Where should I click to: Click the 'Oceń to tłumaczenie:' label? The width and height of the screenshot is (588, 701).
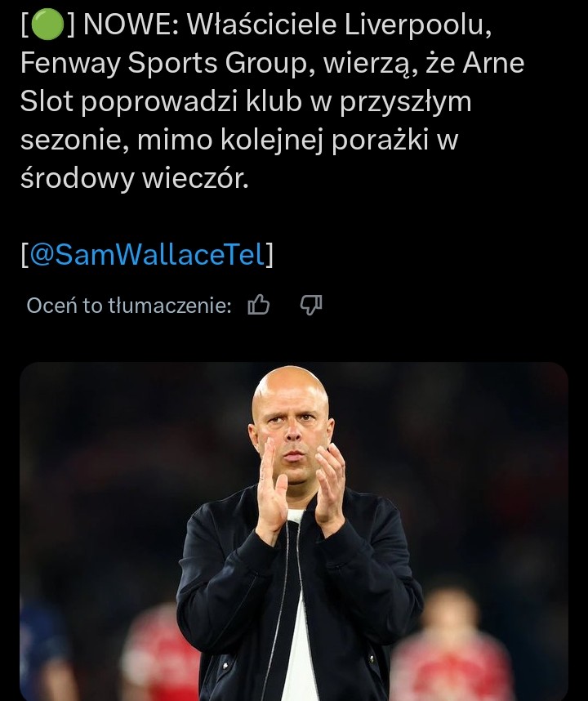tap(129, 306)
